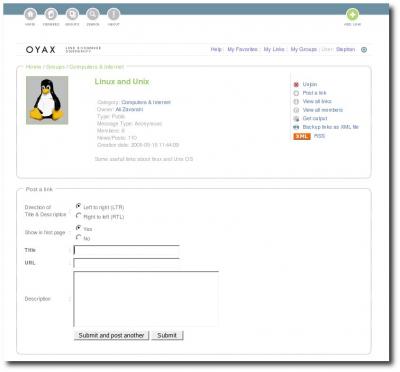400x372 pixels.
Task: Click the orange XML badge
Action: pos(302,136)
